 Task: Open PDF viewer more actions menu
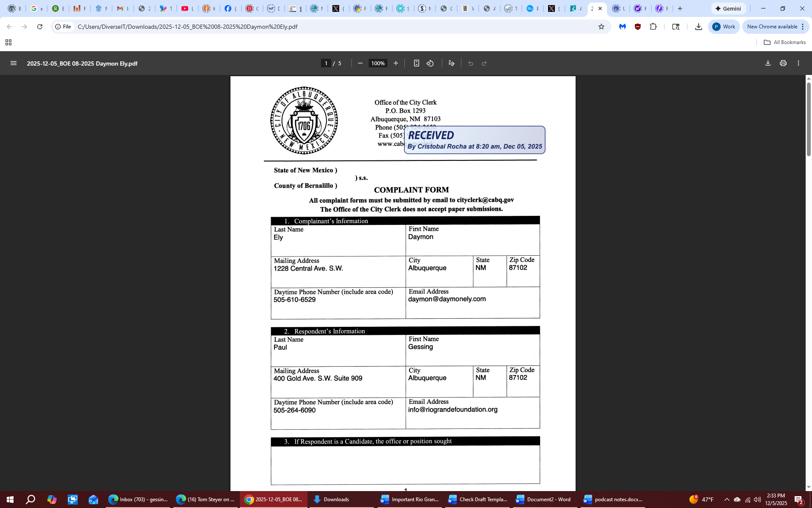click(798, 63)
